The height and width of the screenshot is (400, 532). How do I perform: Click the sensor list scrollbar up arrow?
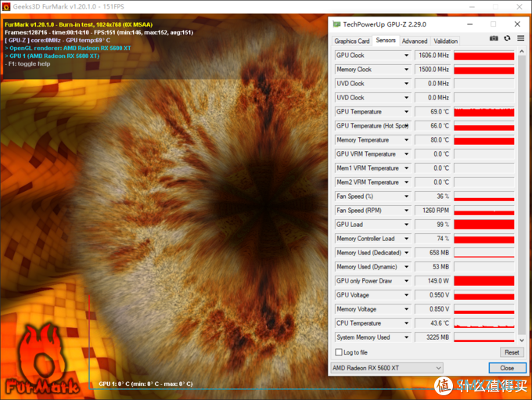click(x=522, y=52)
